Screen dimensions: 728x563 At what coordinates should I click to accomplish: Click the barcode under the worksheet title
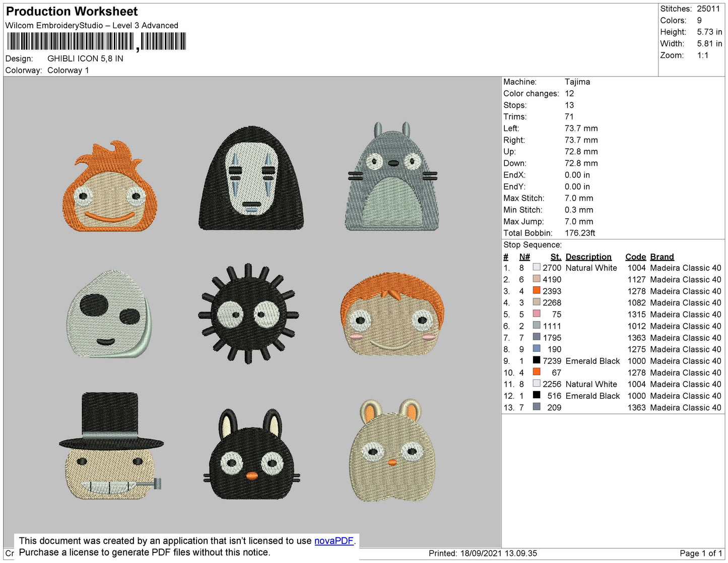pos(96,42)
